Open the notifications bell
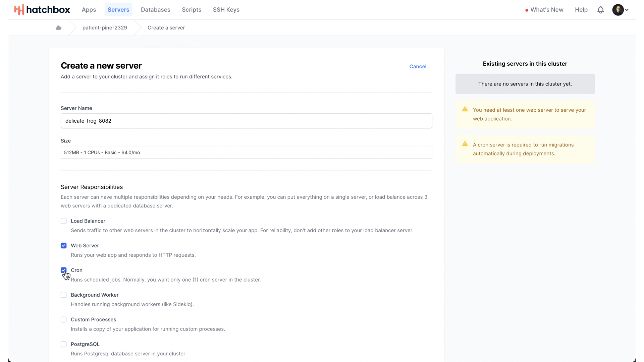 (x=600, y=10)
